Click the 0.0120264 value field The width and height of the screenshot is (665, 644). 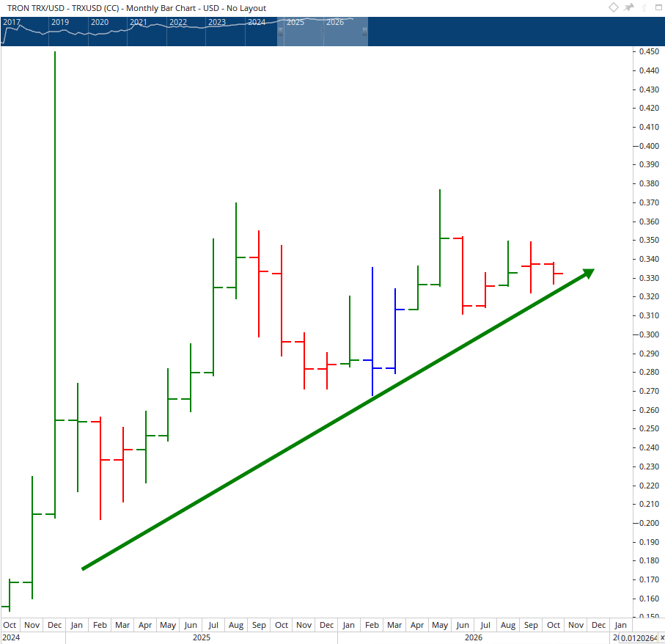[639, 638]
